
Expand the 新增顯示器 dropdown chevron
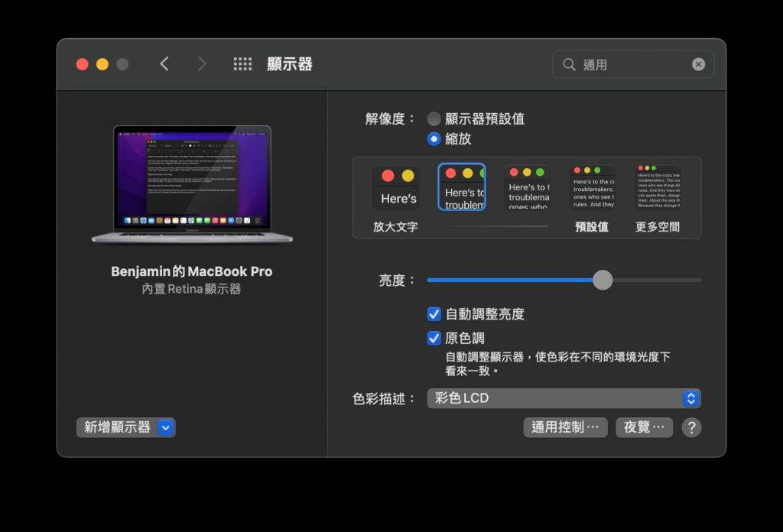[x=165, y=427]
